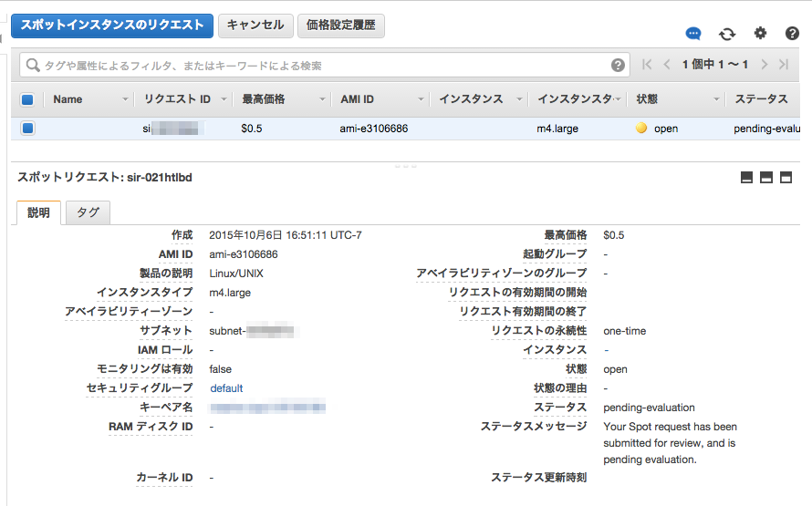The height and width of the screenshot is (506, 812).
Task: Open the feedback chat bubble icon
Action: click(692, 34)
